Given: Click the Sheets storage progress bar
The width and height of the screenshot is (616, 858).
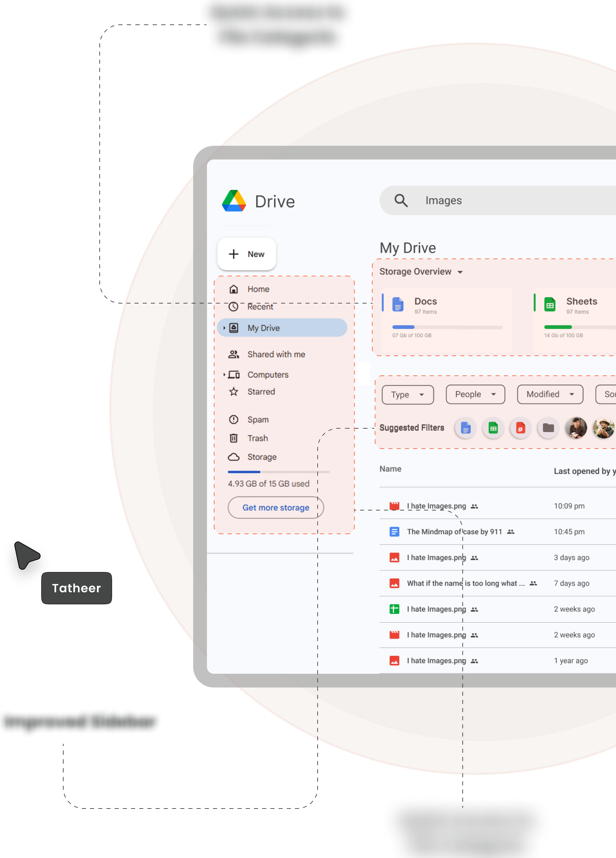Looking at the screenshot, I should (580, 327).
